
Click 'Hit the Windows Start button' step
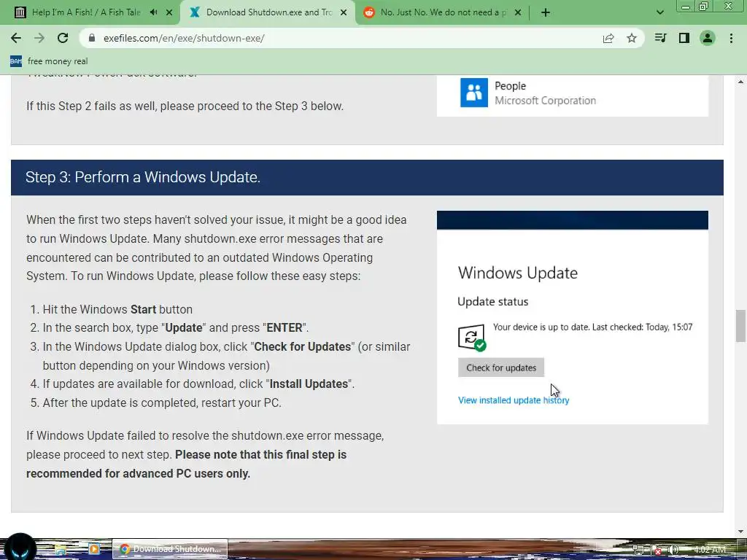117,309
